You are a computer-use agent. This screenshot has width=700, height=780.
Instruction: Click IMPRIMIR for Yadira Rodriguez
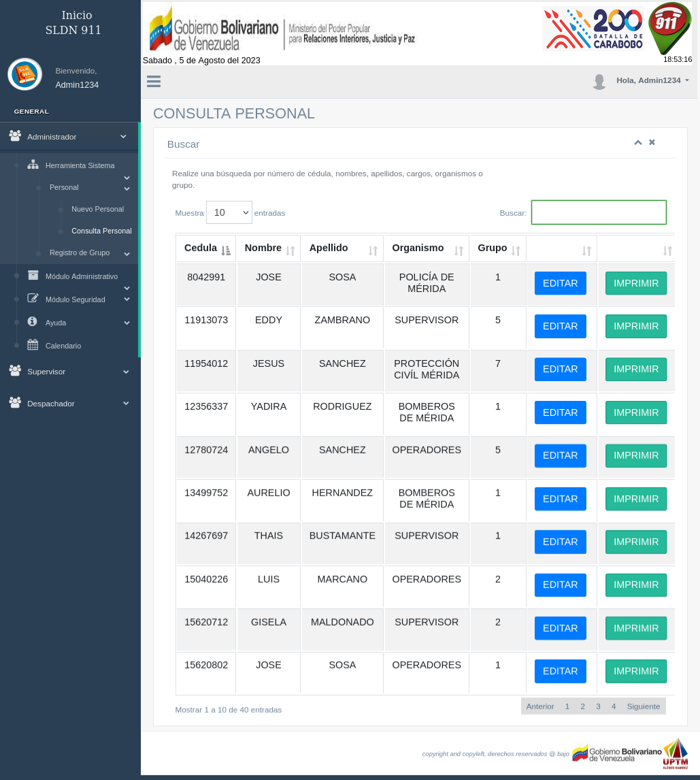[x=635, y=412]
